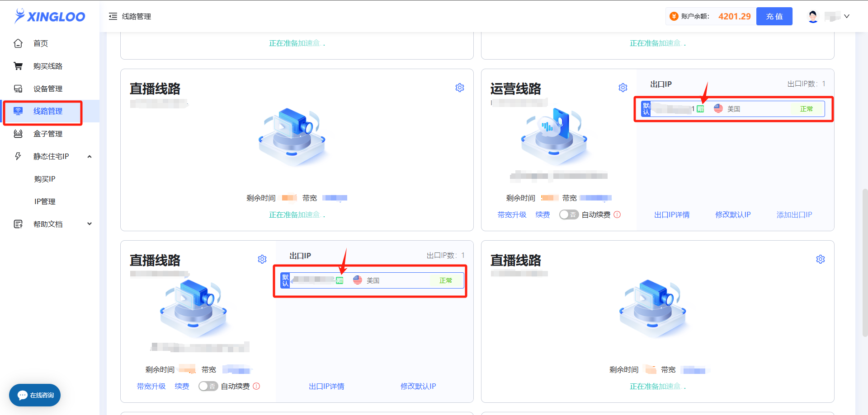
Task: Click the chat bubble icon in 在线咨询
Action: click(23, 395)
